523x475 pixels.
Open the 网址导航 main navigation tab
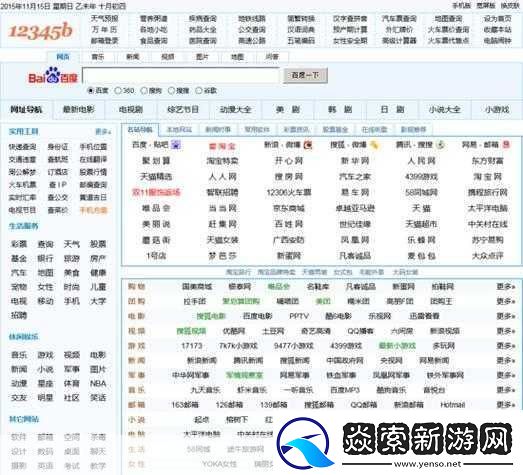(x=26, y=109)
